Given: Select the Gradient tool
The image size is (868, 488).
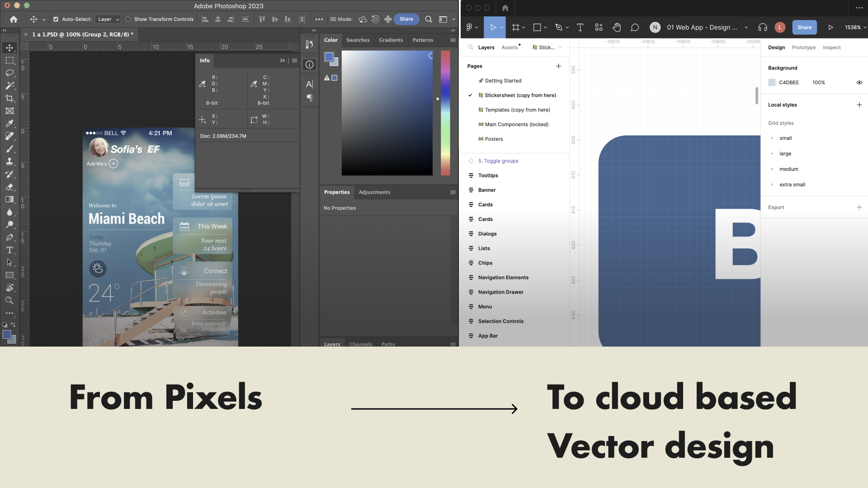Looking at the screenshot, I should coord(9,199).
